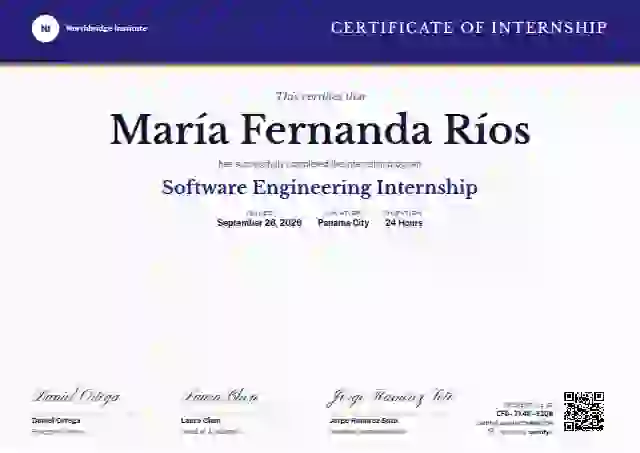The height and width of the screenshot is (453, 640).
Task: Click the round institute logo badge
Action: tap(45, 29)
